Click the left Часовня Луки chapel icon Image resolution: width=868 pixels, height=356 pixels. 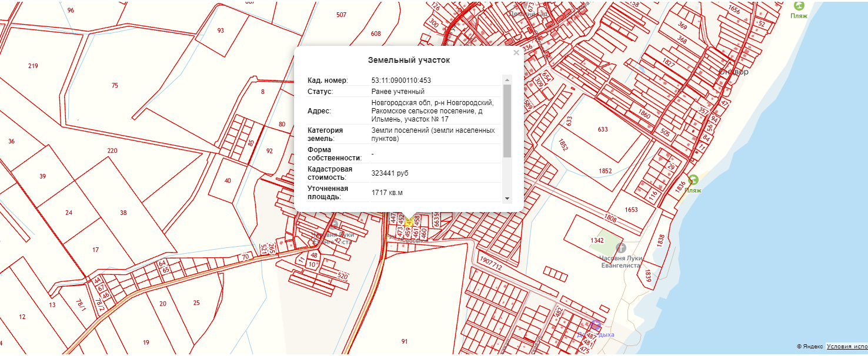point(334,225)
